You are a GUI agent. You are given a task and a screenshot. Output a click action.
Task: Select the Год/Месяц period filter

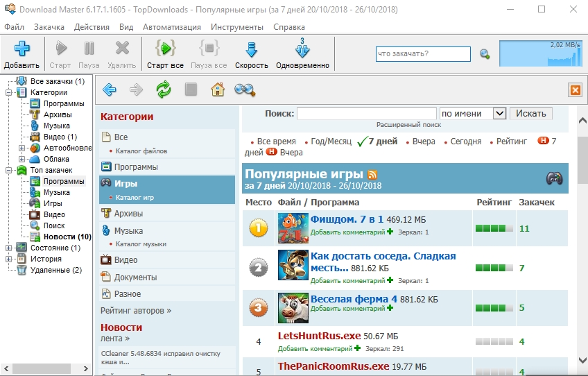331,142
